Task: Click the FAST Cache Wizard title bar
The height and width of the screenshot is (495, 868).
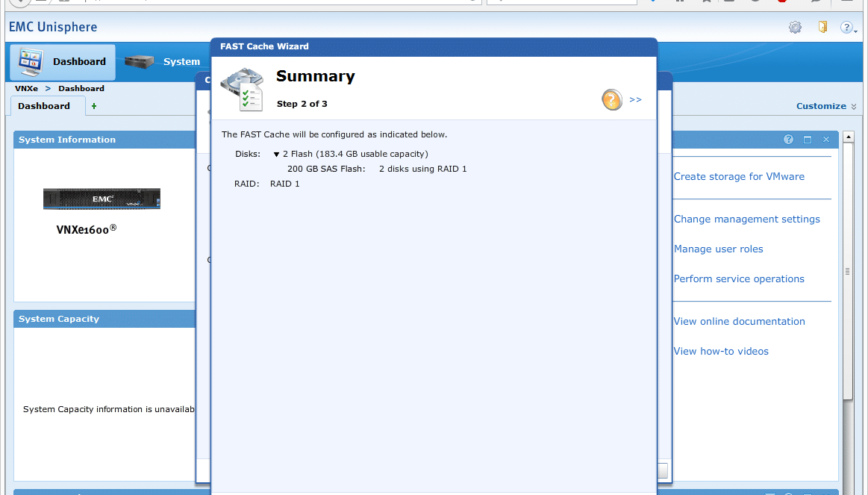Action: pos(434,46)
